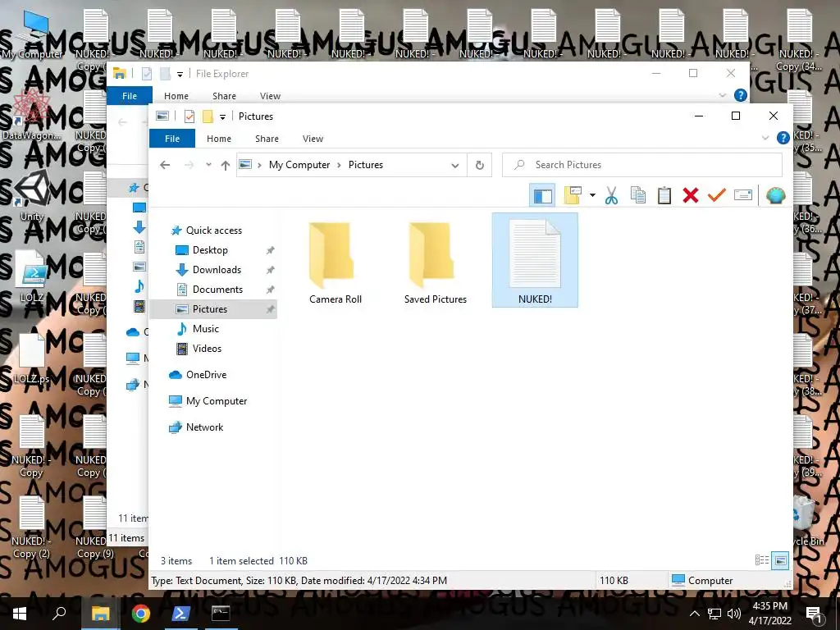Select the My Computer desktop icon
Screen dimensions: 840x630
tap(32, 34)
